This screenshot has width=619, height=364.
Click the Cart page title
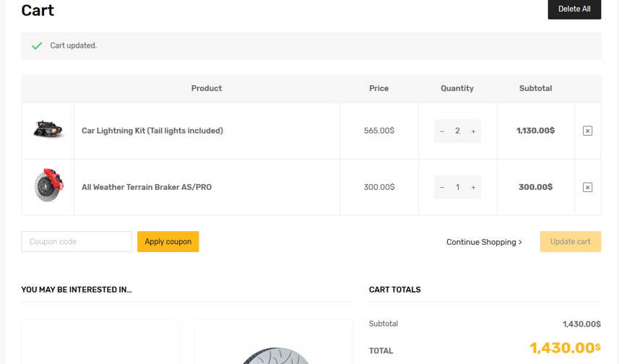pos(38,10)
